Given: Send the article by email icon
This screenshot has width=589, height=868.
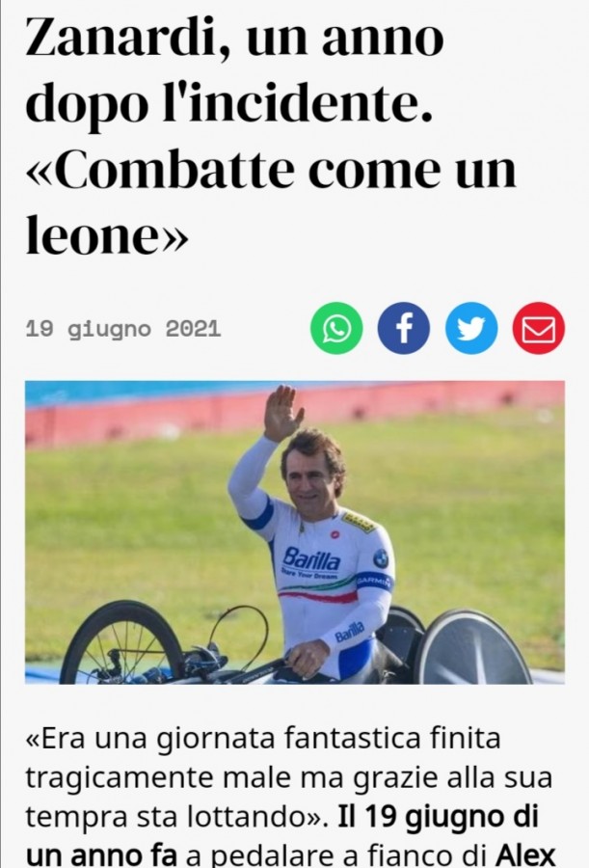Looking at the screenshot, I should (x=539, y=328).
